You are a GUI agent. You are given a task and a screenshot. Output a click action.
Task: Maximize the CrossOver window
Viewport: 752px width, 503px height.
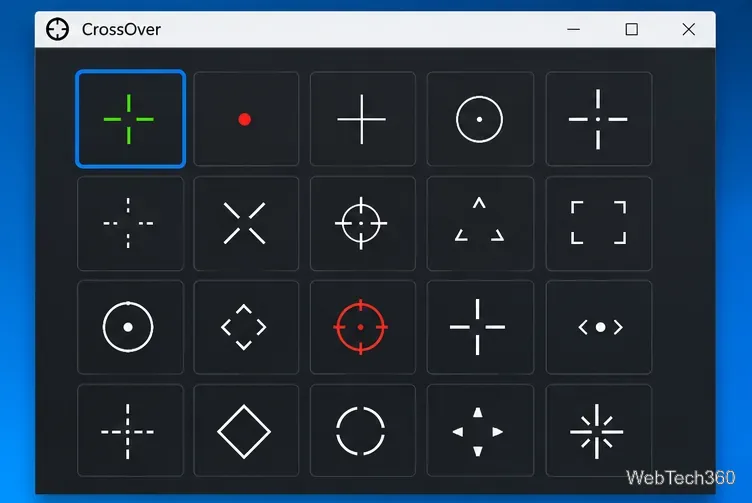pos(632,29)
